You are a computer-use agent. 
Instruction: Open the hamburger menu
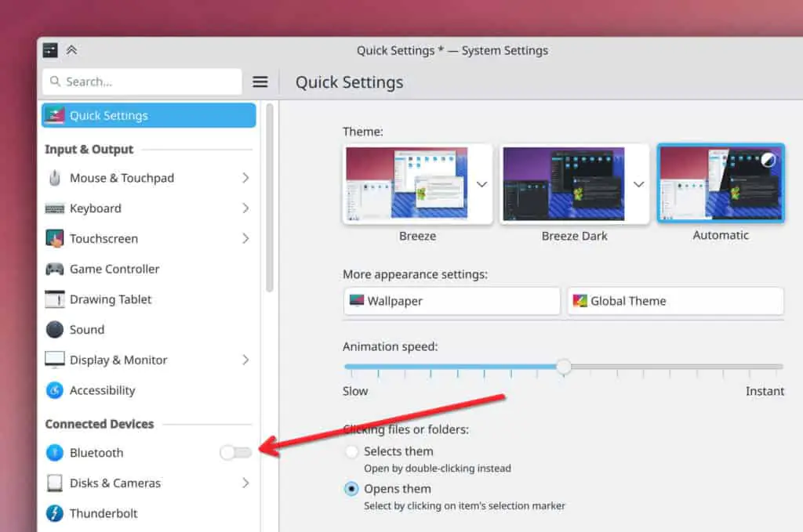click(x=260, y=81)
